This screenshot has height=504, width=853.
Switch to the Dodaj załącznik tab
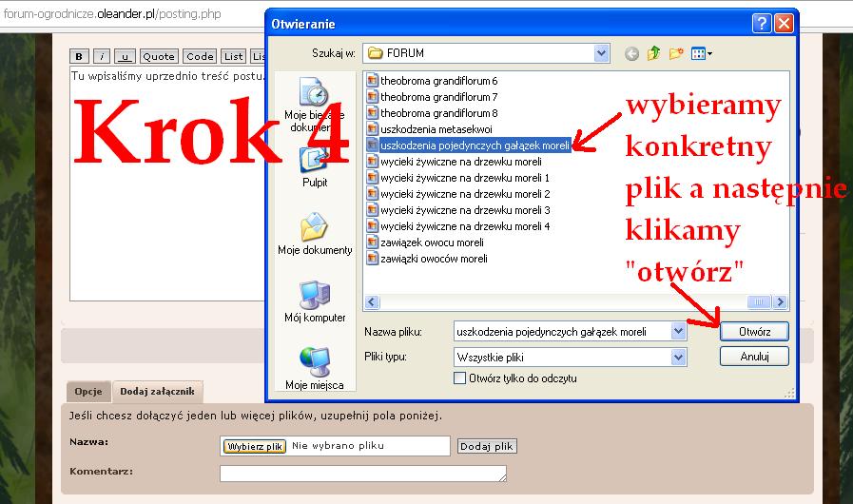coord(157,392)
